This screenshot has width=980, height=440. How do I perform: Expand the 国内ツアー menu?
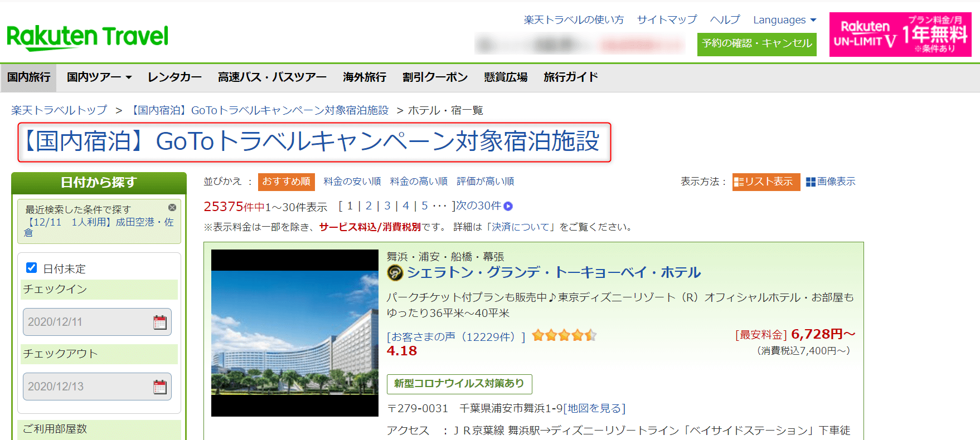tap(99, 77)
